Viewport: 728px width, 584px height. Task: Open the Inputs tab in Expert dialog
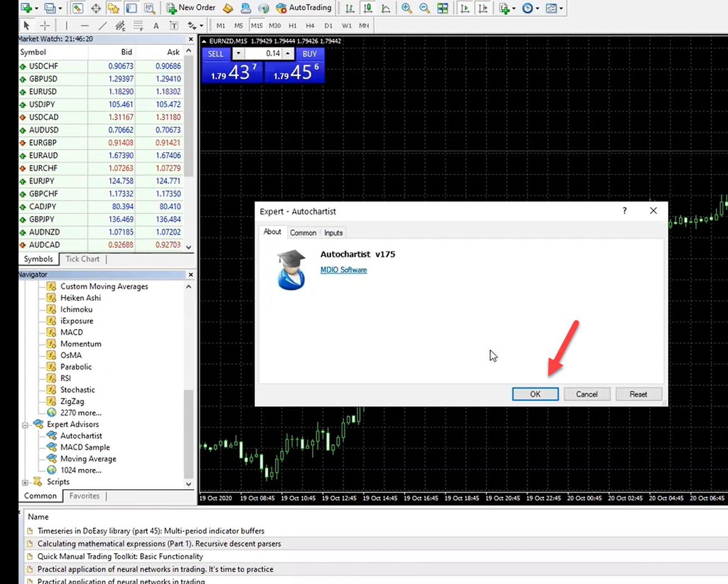coord(333,232)
